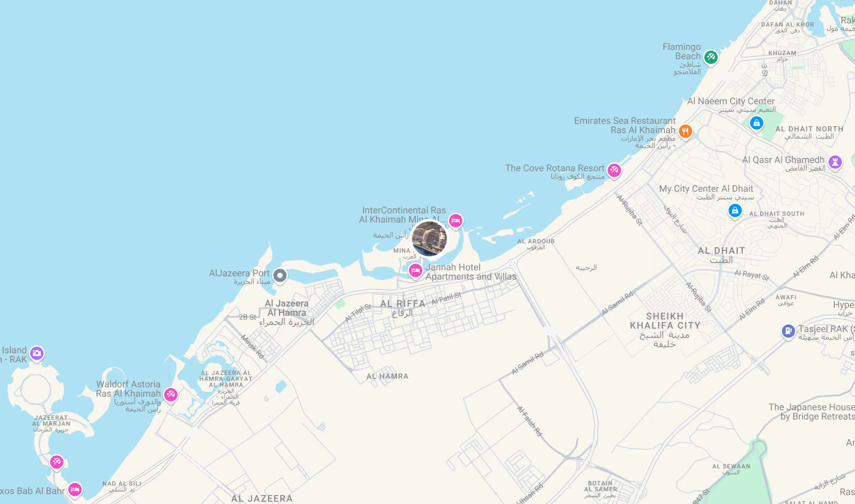
Task: Click Al Naeem City Center shopping pin
Action: (756, 123)
